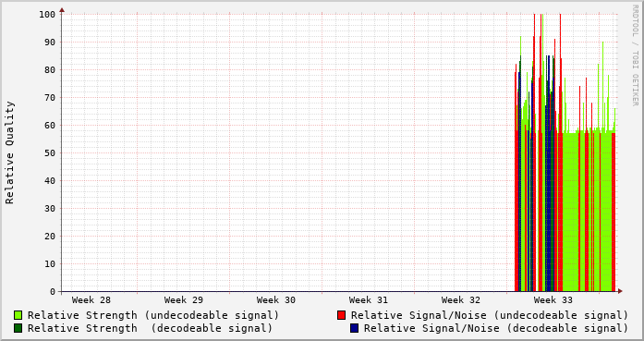Select the Week 32 axis label
Screen dimensions: 644x341
(461, 300)
